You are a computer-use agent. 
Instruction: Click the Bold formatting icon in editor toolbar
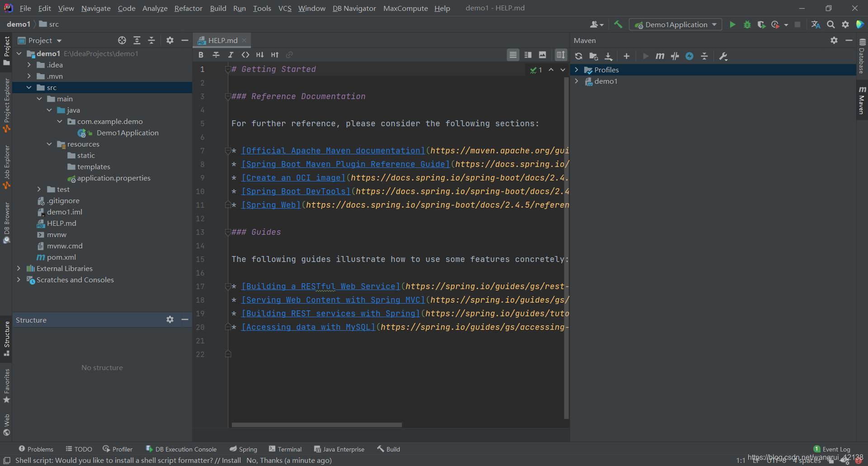[201, 55]
